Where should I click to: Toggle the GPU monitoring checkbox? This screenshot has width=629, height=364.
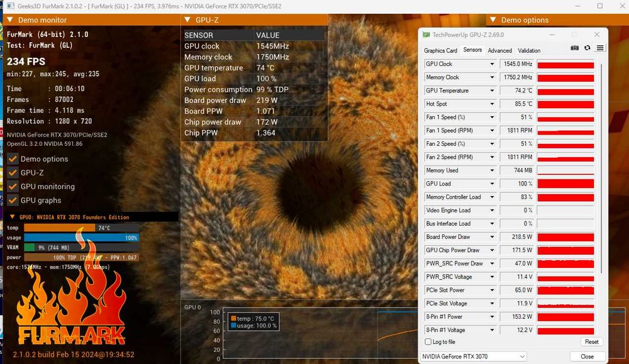click(x=13, y=187)
